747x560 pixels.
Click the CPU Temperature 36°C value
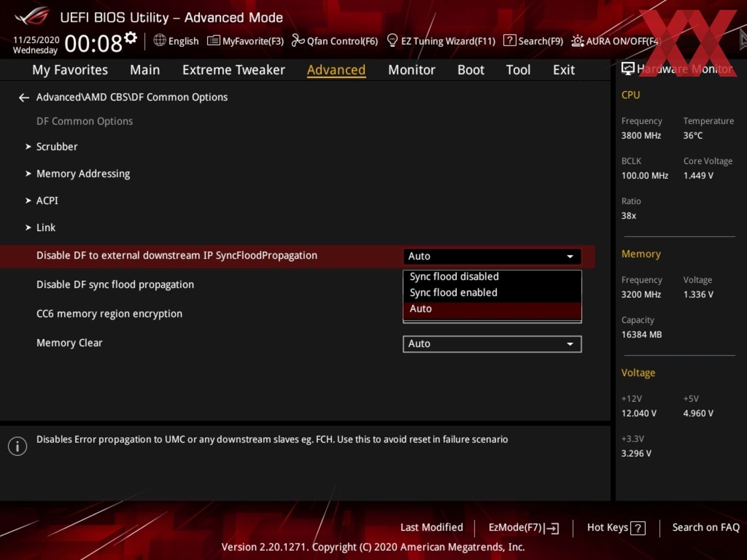click(693, 135)
